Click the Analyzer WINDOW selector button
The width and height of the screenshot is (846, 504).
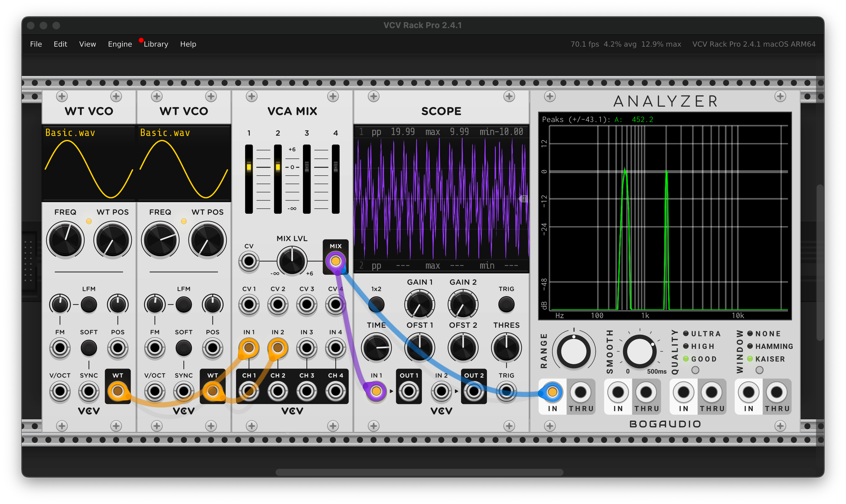(759, 370)
